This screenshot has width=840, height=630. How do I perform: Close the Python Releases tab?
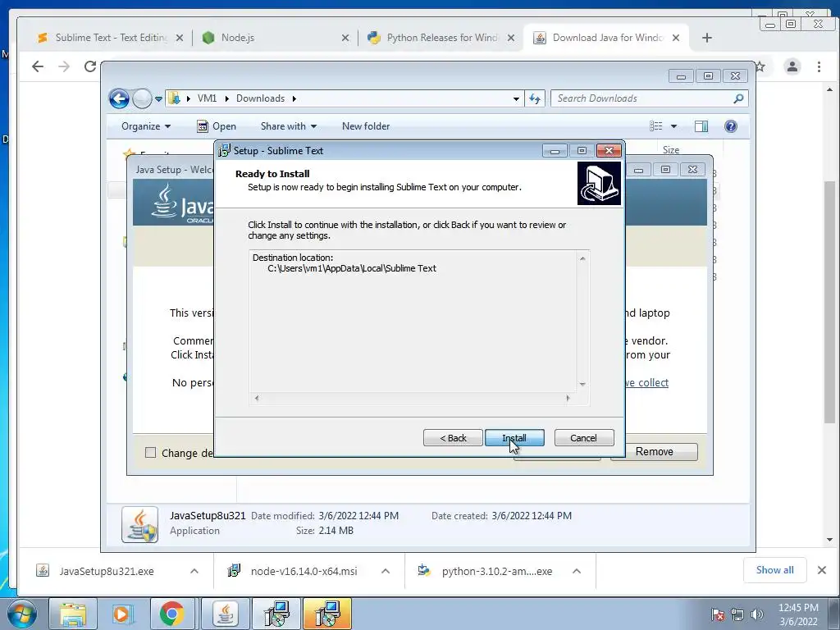510,38
